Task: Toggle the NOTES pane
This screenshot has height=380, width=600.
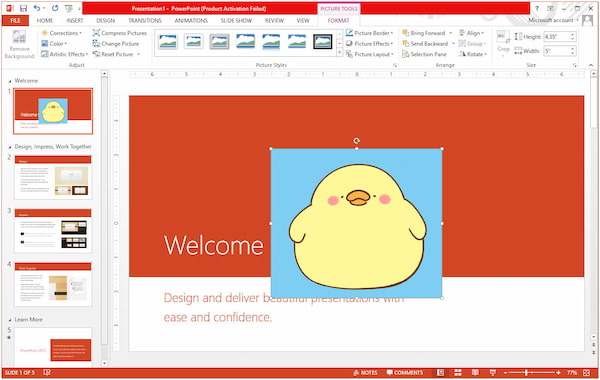Action: pyautogui.click(x=365, y=373)
